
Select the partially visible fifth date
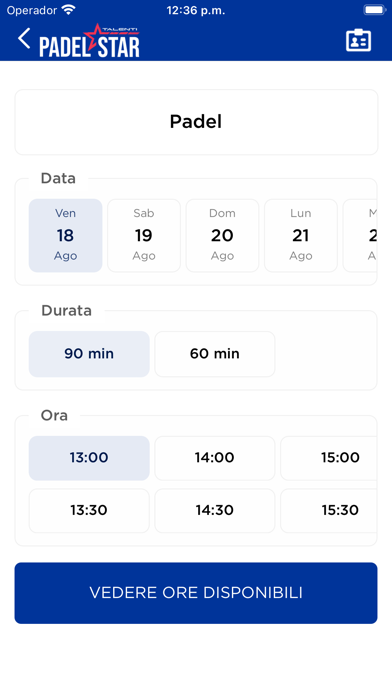(360, 235)
